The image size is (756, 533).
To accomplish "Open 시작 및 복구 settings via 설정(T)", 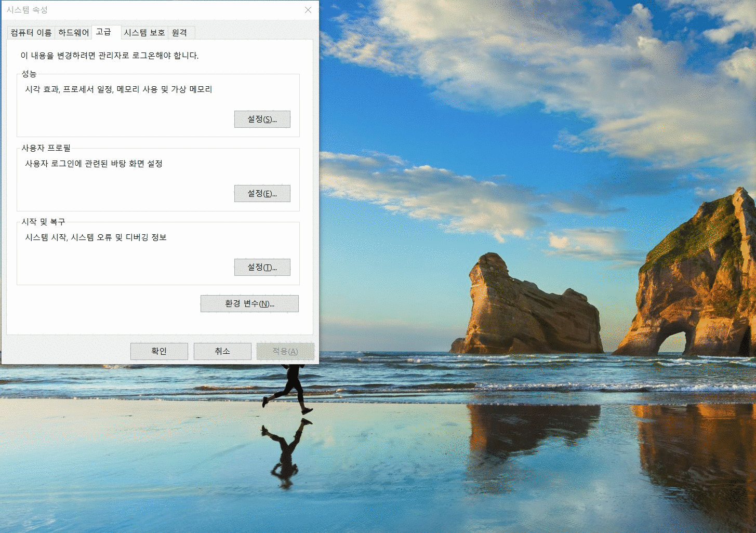I will pyautogui.click(x=262, y=267).
